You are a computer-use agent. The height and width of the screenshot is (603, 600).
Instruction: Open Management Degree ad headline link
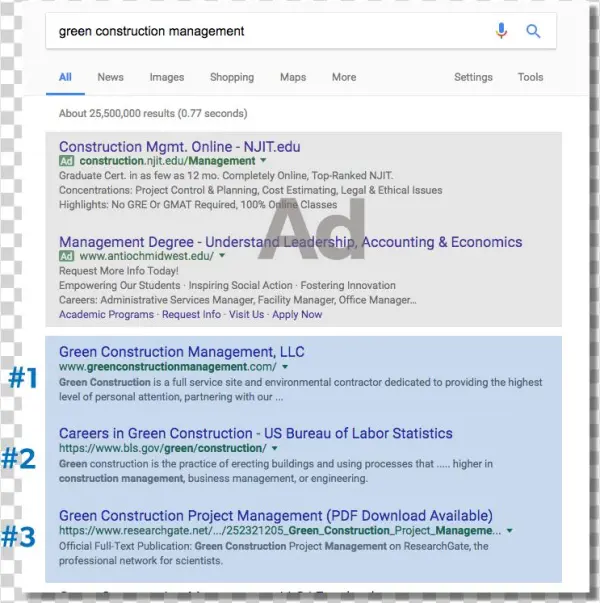[x=290, y=242]
